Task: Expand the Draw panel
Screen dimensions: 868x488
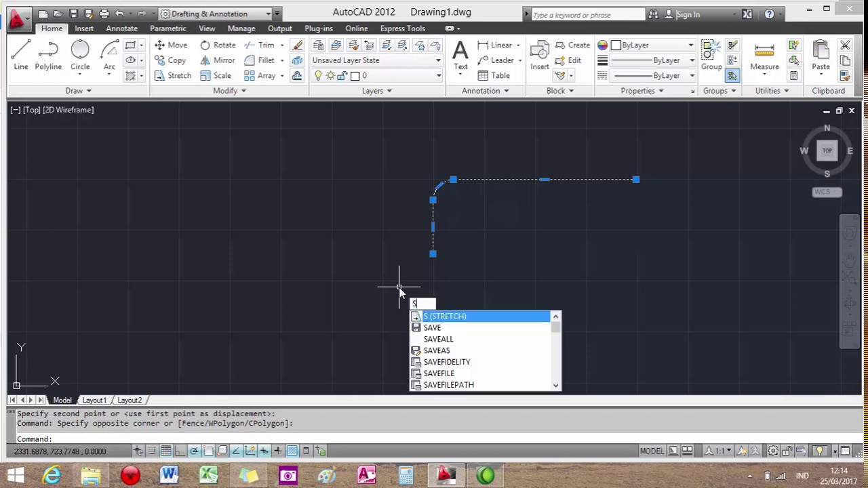Action: click(78, 91)
